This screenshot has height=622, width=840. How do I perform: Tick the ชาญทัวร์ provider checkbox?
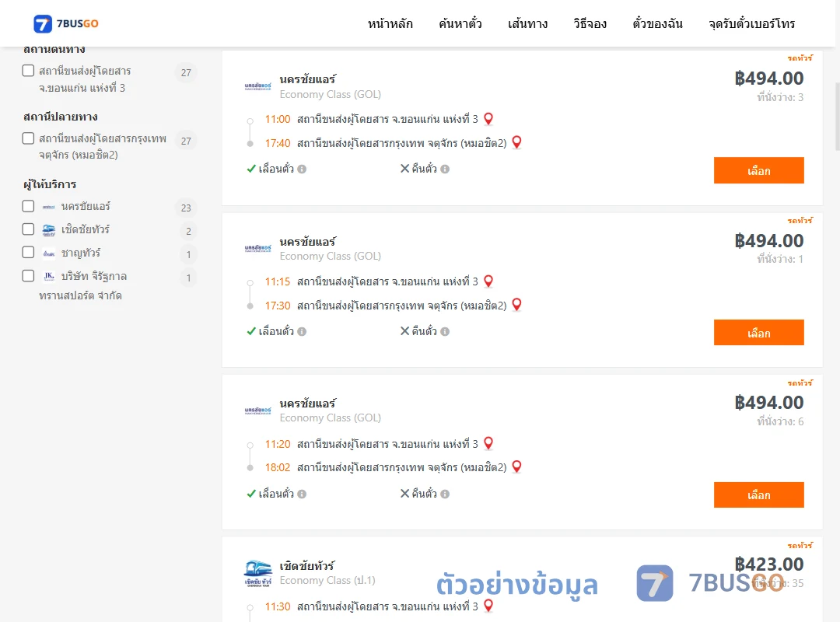click(29, 253)
